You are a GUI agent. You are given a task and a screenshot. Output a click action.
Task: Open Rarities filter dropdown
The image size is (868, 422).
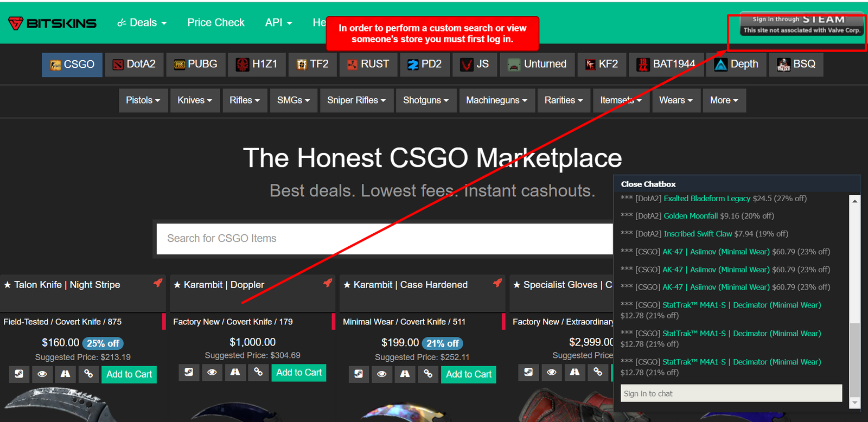(564, 100)
